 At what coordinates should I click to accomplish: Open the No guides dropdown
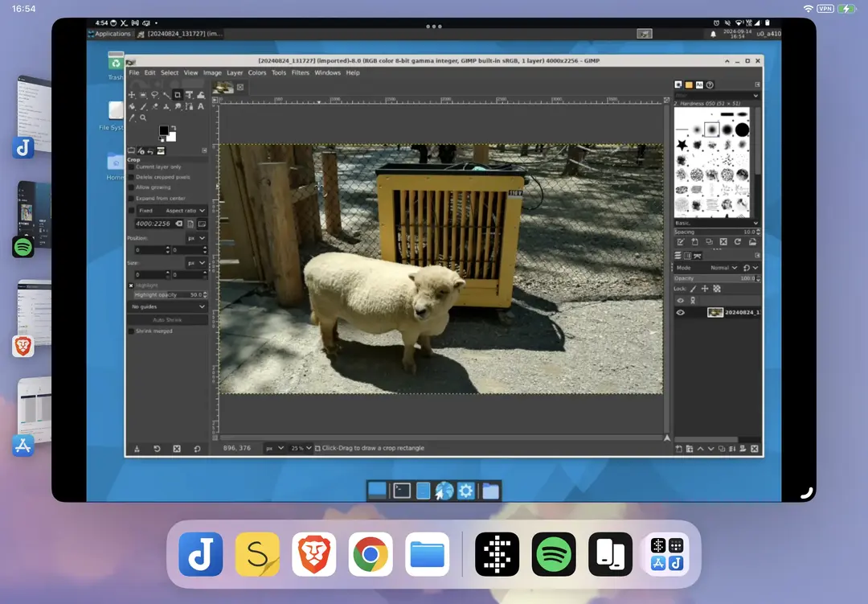[168, 306]
